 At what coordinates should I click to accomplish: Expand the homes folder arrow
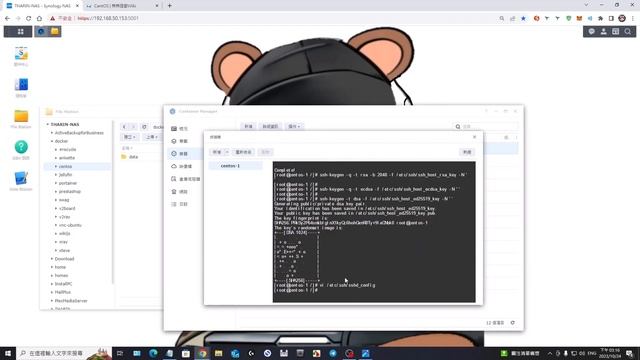tap(52, 276)
